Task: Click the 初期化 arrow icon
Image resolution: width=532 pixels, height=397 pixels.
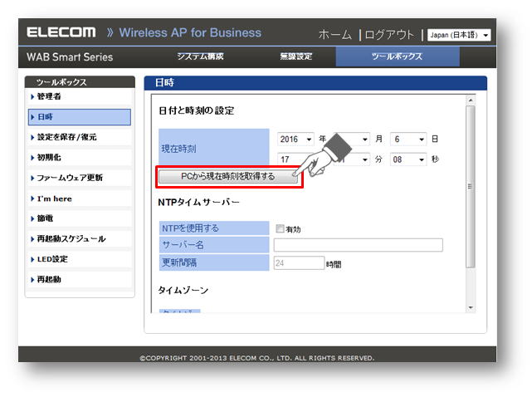Action: tap(32, 158)
